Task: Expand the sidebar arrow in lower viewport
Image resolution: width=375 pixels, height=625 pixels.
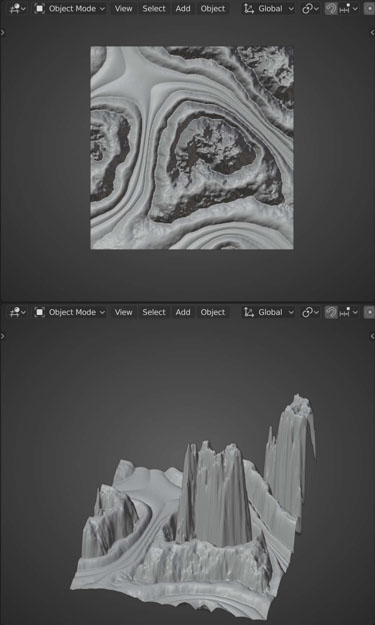Action: (372, 336)
